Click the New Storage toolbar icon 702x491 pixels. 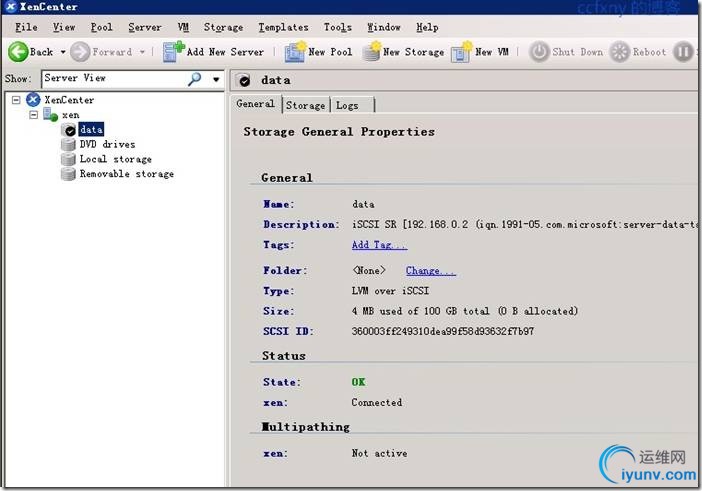tap(372, 51)
